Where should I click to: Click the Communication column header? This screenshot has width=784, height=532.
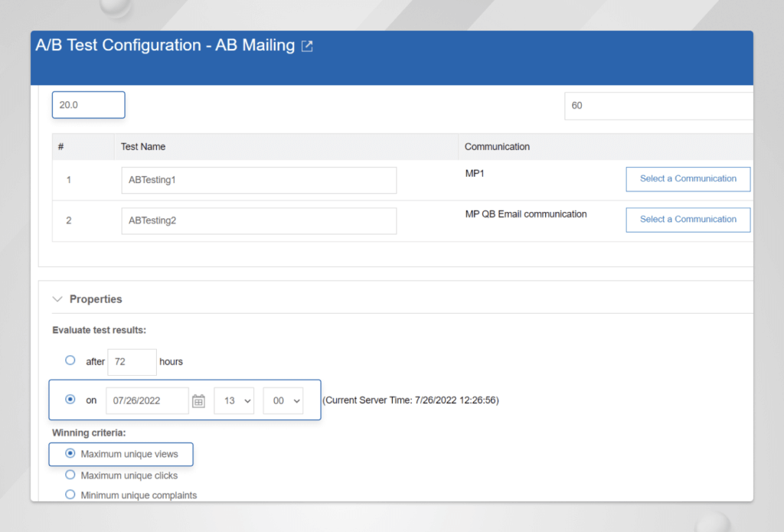pos(497,147)
